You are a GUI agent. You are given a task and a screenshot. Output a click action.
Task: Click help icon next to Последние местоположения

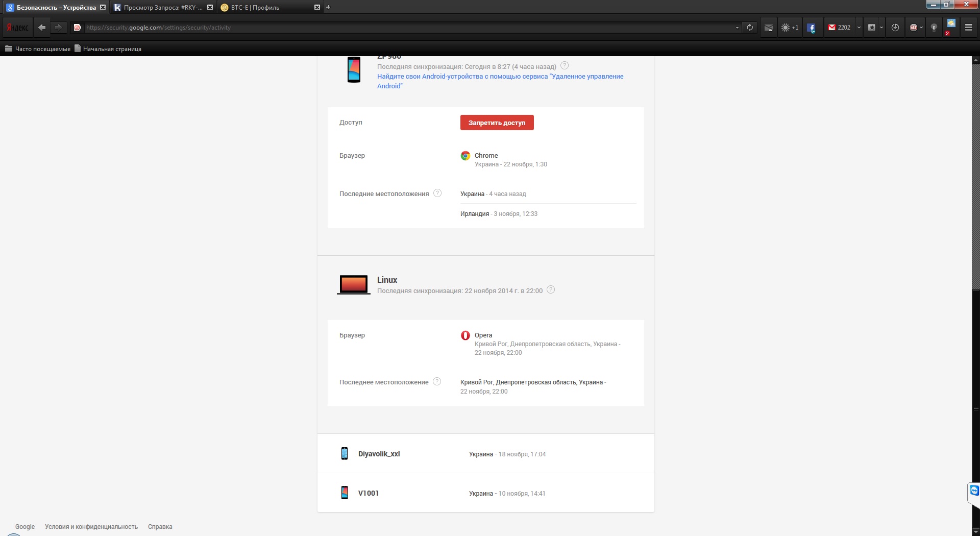437,193
